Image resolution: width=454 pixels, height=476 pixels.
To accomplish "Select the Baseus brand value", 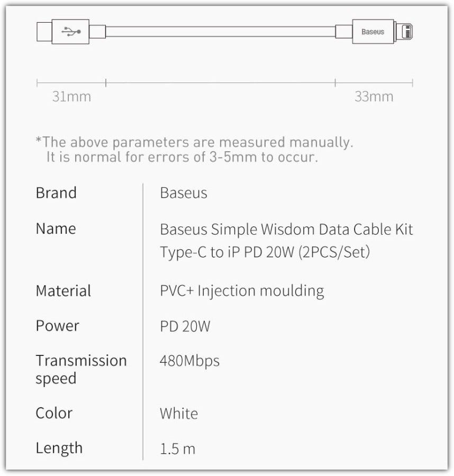I will click(x=184, y=193).
